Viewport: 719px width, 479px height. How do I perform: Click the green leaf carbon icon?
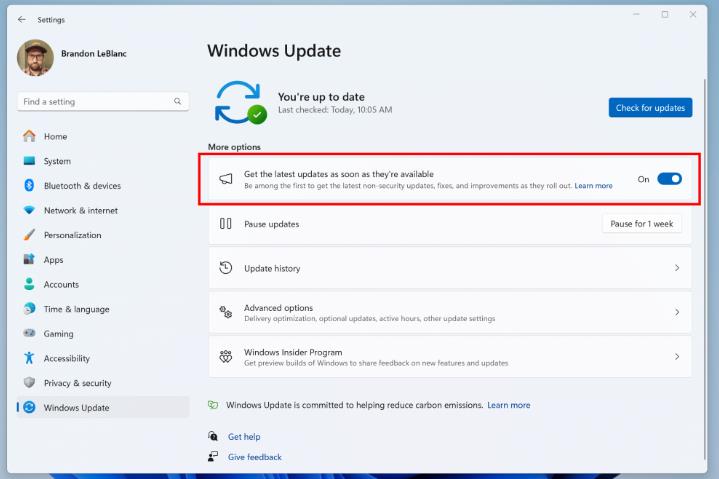pyautogui.click(x=213, y=405)
